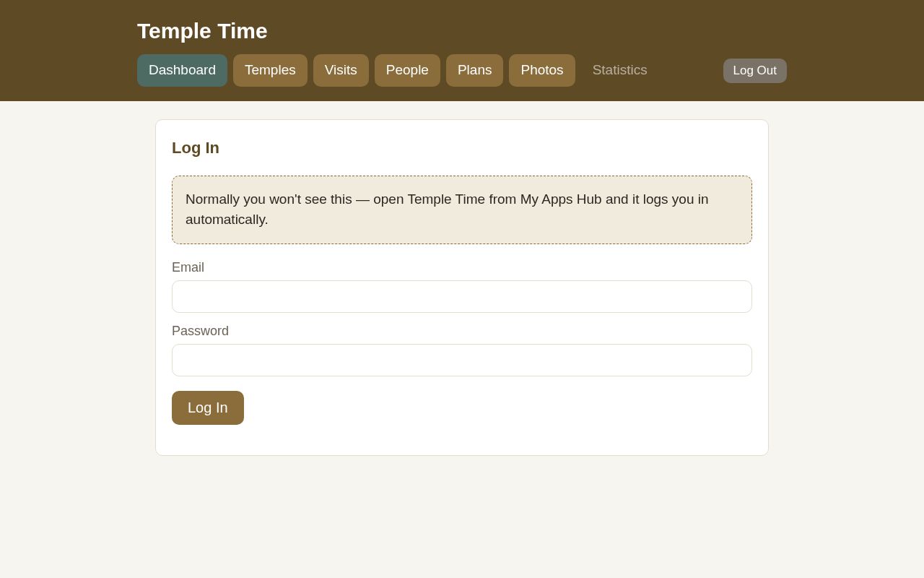The image size is (924, 578).
Task: Click the Password field label
Action: coord(200,331)
